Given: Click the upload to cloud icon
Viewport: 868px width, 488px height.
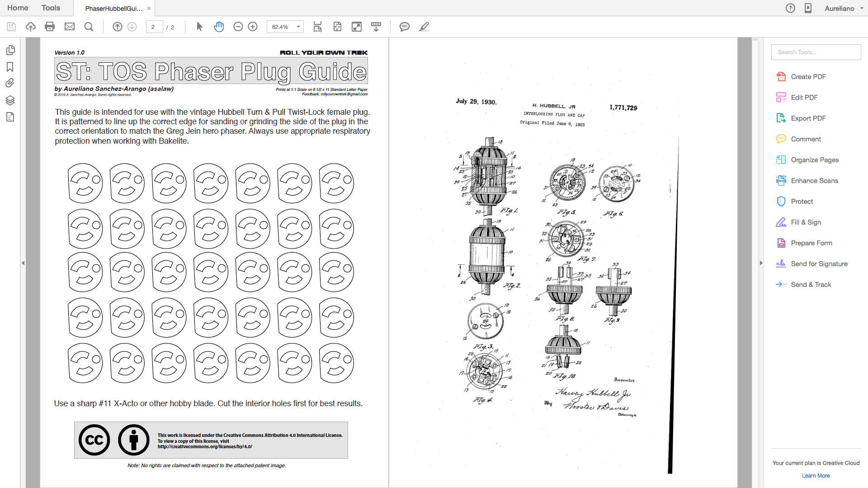Looking at the screenshot, I should [31, 27].
